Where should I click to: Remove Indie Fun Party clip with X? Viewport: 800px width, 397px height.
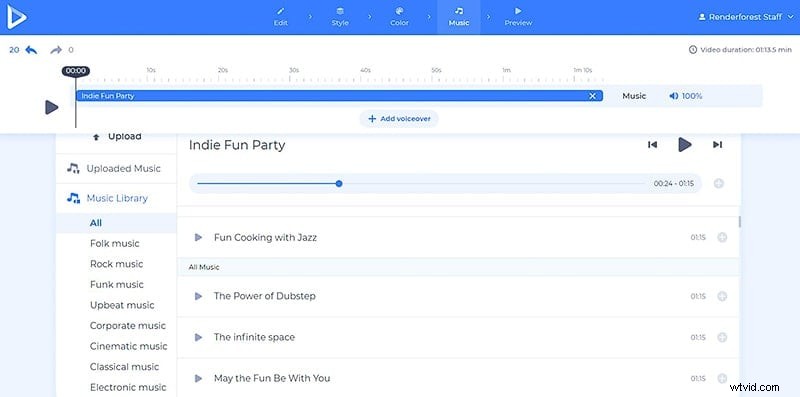[x=592, y=96]
